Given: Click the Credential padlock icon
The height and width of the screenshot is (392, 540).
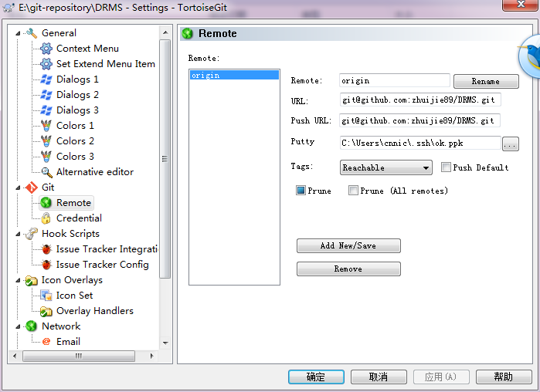Looking at the screenshot, I should click(46, 218).
